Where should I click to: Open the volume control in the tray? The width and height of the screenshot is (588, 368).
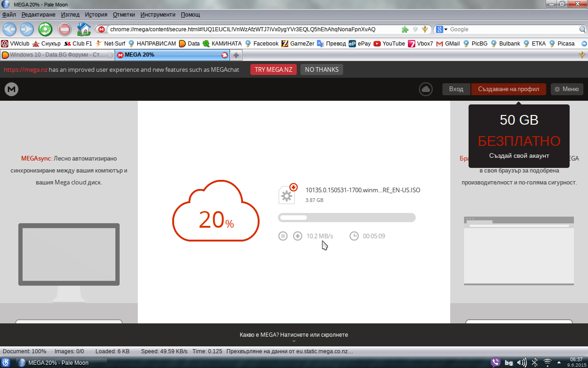522,362
